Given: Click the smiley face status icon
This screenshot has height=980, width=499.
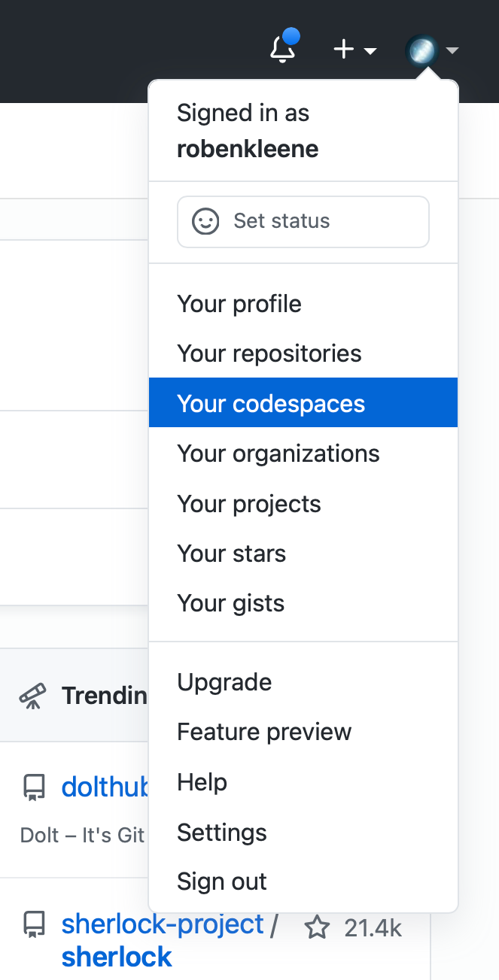Looking at the screenshot, I should tap(205, 221).
